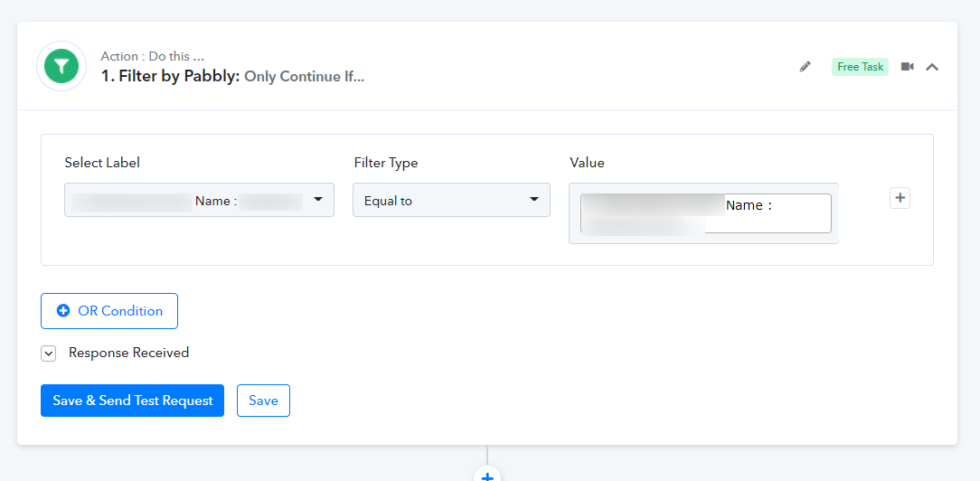Viewport: 980px width, 481px height.
Task: Collapse the Filter step with the chevron
Action: tap(932, 67)
